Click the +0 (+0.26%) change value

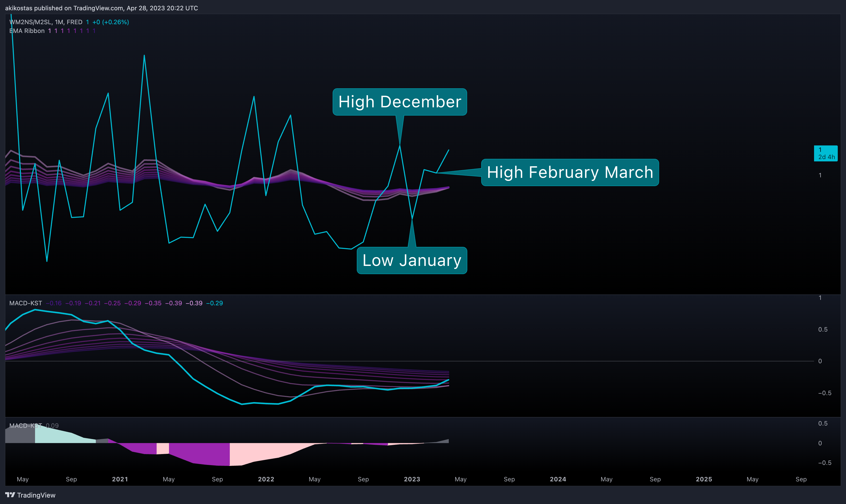click(x=111, y=22)
